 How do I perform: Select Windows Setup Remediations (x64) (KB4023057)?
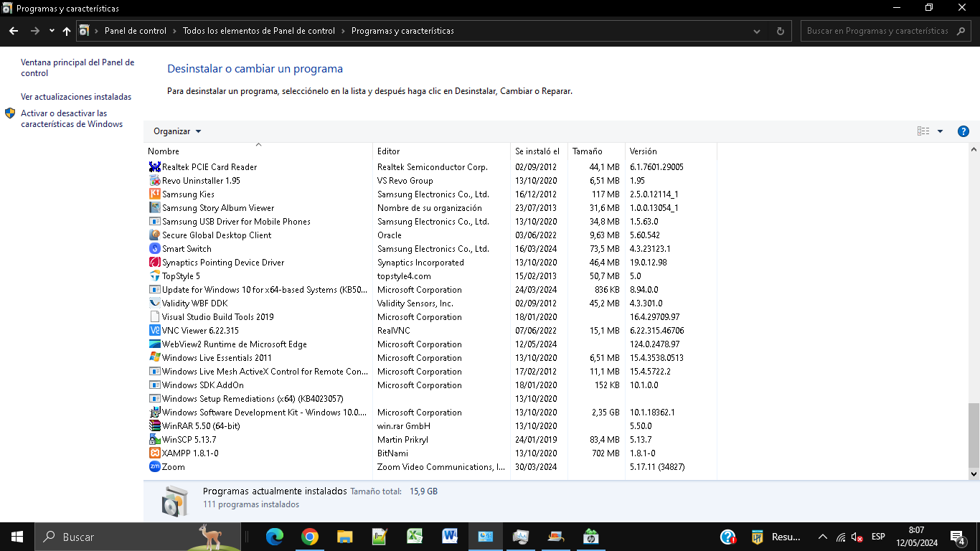tap(432, 399)
